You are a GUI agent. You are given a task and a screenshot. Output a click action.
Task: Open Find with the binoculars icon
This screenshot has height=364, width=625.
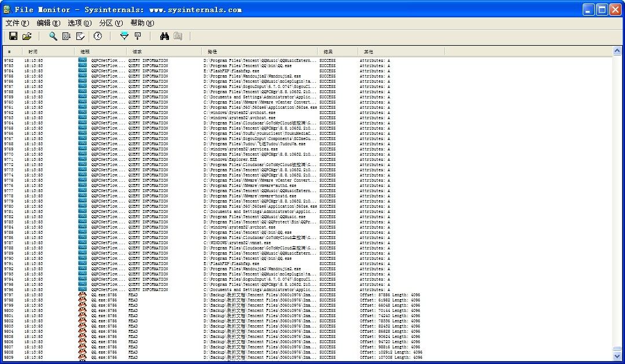(164, 36)
